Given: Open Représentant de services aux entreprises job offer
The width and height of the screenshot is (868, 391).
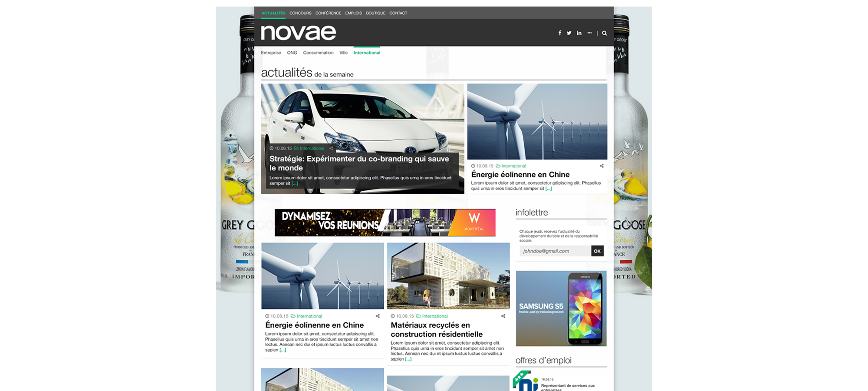Looking at the screenshot, I should [x=568, y=387].
